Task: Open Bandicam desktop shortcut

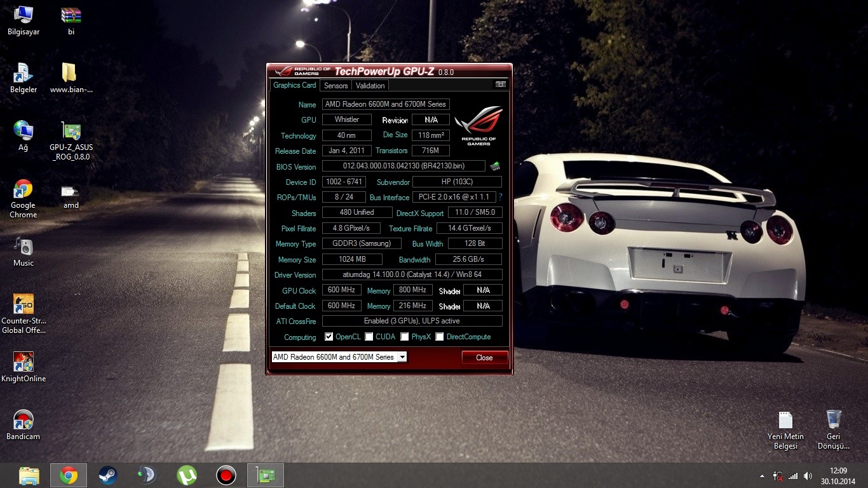Action: 24,425
